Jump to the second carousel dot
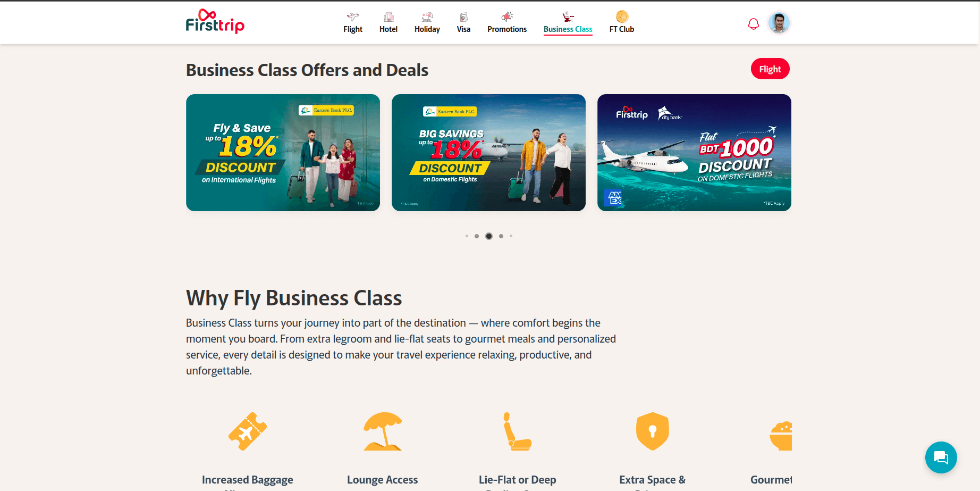Image resolution: width=980 pixels, height=491 pixels. [x=477, y=236]
